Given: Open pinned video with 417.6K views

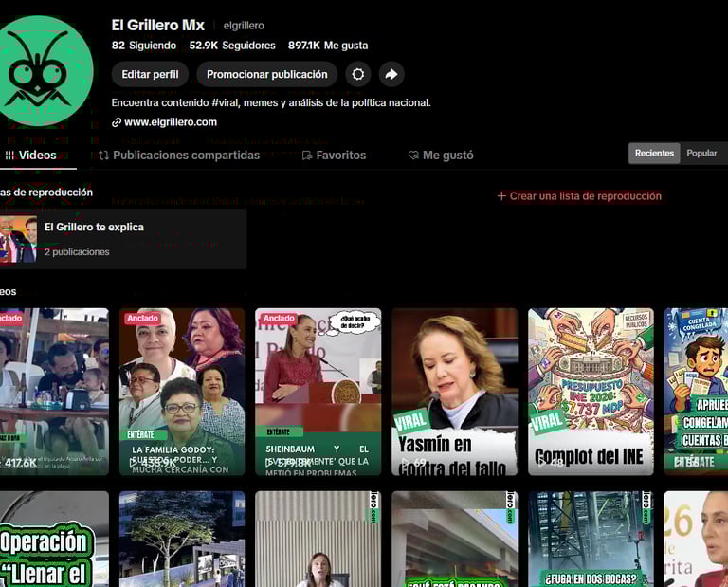Looking at the screenshot, I should [x=54, y=392].
